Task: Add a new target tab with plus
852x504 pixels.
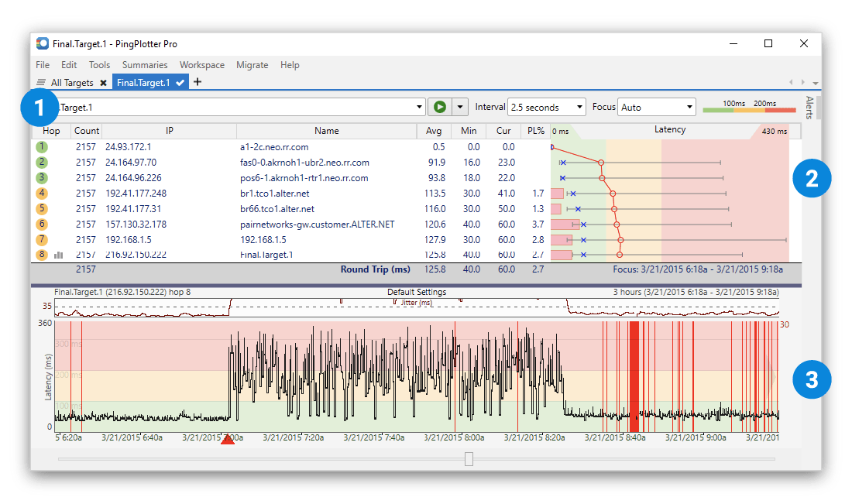Action: (198, 82)
